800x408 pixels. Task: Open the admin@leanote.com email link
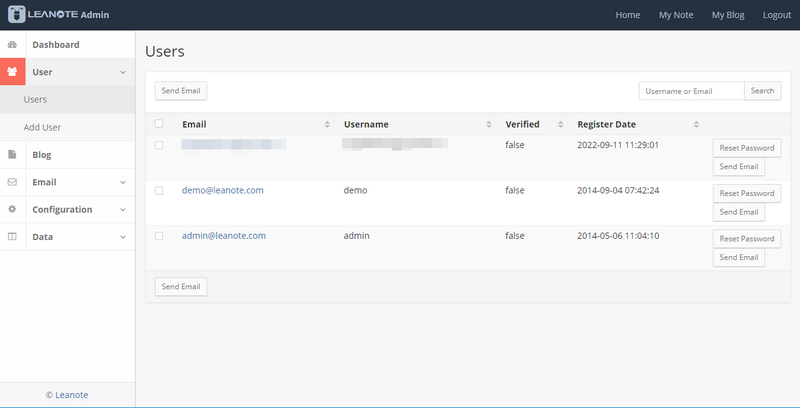pyautogui.click(x=223, y=236)
